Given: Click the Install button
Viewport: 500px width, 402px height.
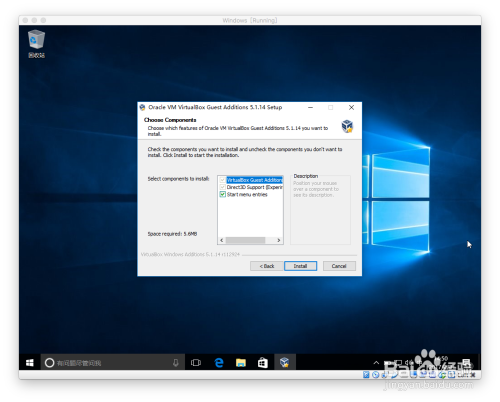Looking at the screenshot, I should coord(300,266).
